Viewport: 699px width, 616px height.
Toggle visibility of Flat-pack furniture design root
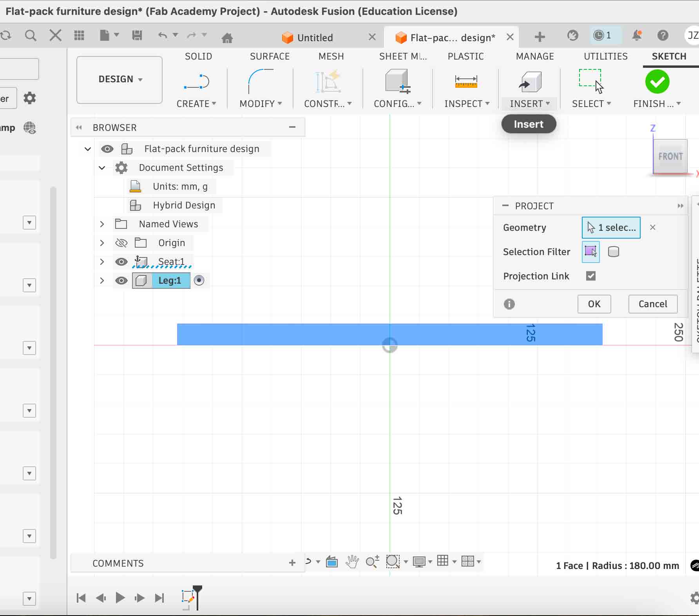tap(107, 149)
